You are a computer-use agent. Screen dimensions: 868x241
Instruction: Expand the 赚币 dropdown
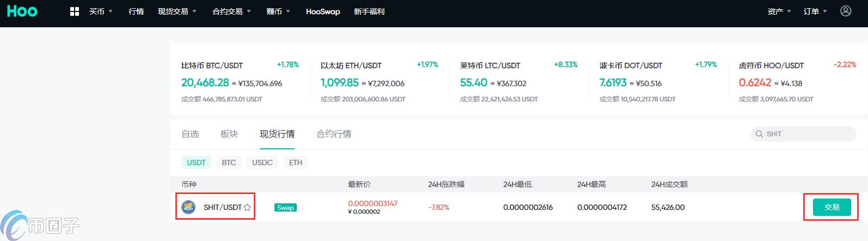(x=278, y=11)
